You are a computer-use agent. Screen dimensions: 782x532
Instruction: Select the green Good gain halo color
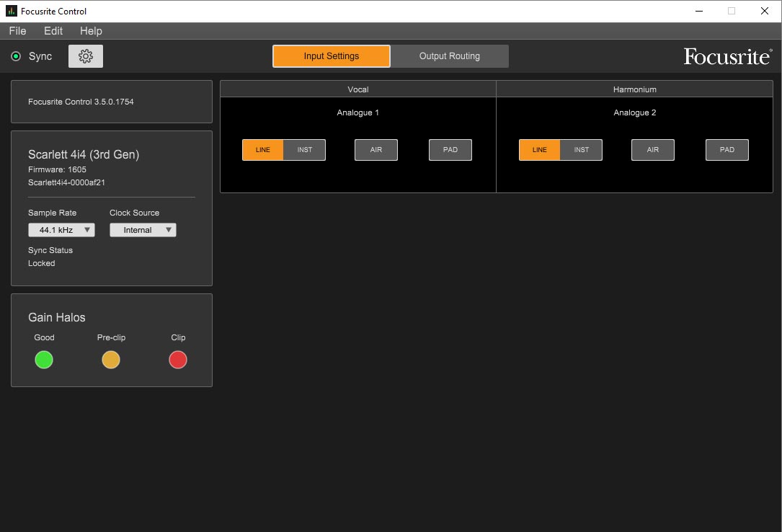coord(44,360)
